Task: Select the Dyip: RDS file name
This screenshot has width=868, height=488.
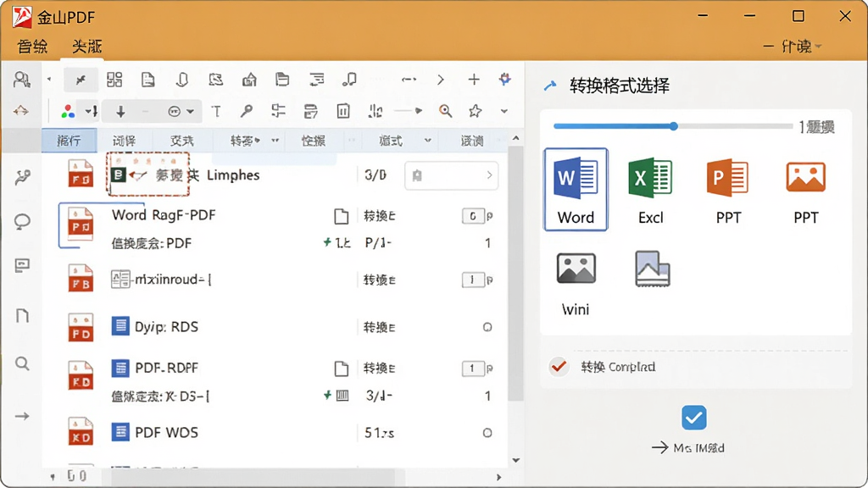Action: pyautogui.click(x=167, y=327)
